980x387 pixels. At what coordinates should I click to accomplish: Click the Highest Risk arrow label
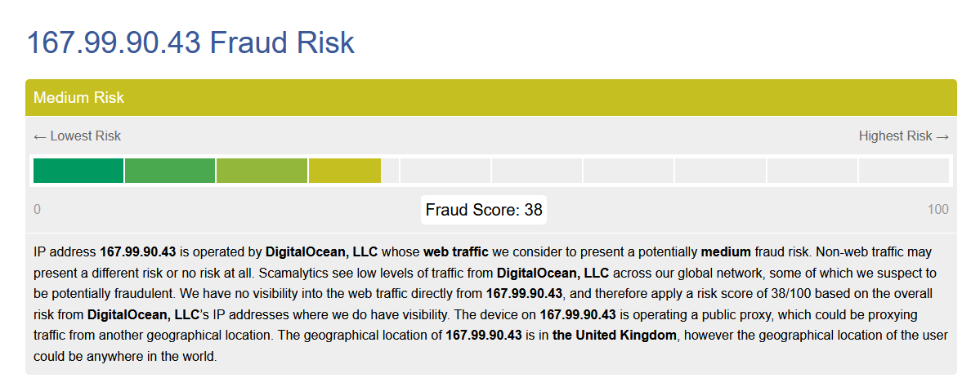tap(904, 136)
